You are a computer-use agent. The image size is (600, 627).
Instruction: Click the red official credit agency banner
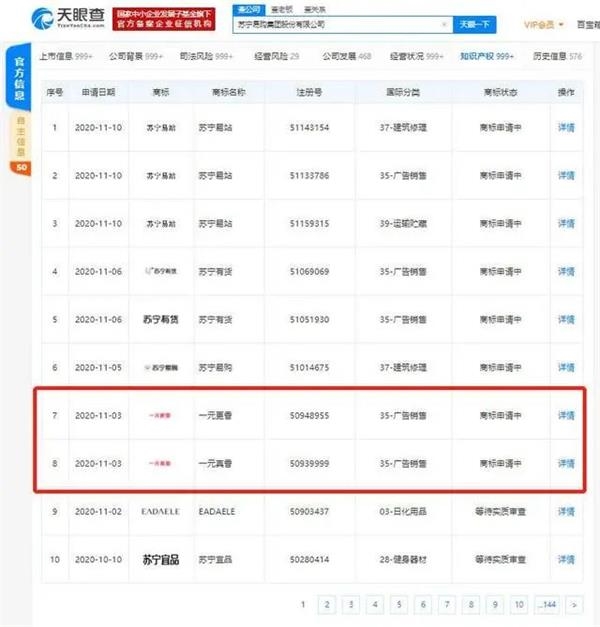(164, 19)
